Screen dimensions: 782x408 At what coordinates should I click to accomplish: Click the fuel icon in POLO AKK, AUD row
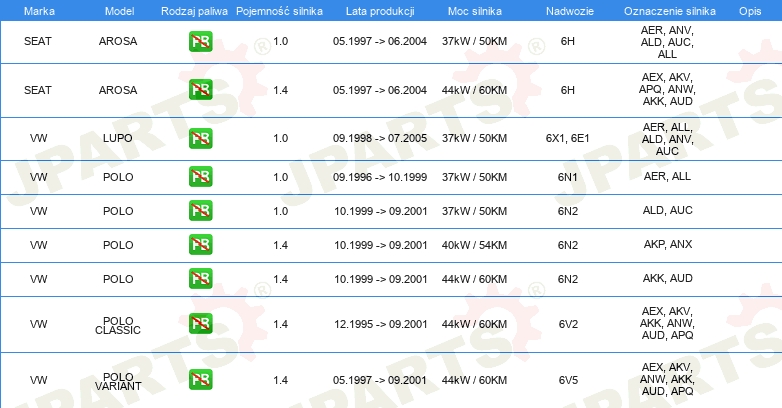tap(200, 278)
